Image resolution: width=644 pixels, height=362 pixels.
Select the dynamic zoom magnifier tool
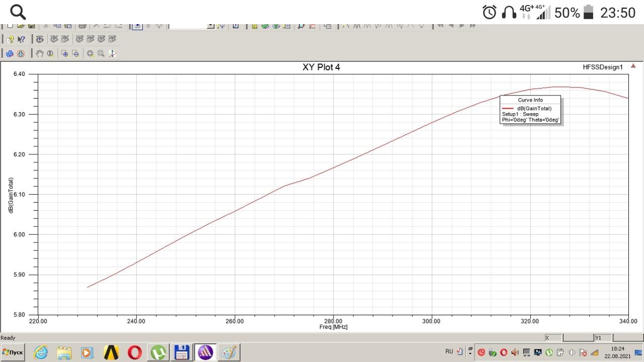click(50, 53)
